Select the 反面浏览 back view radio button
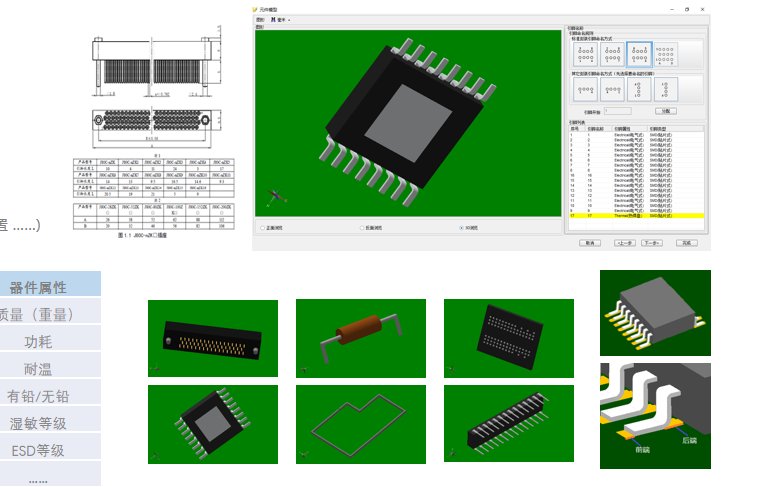Viewport: 764px width, 487px height. (x=362, y=228)
